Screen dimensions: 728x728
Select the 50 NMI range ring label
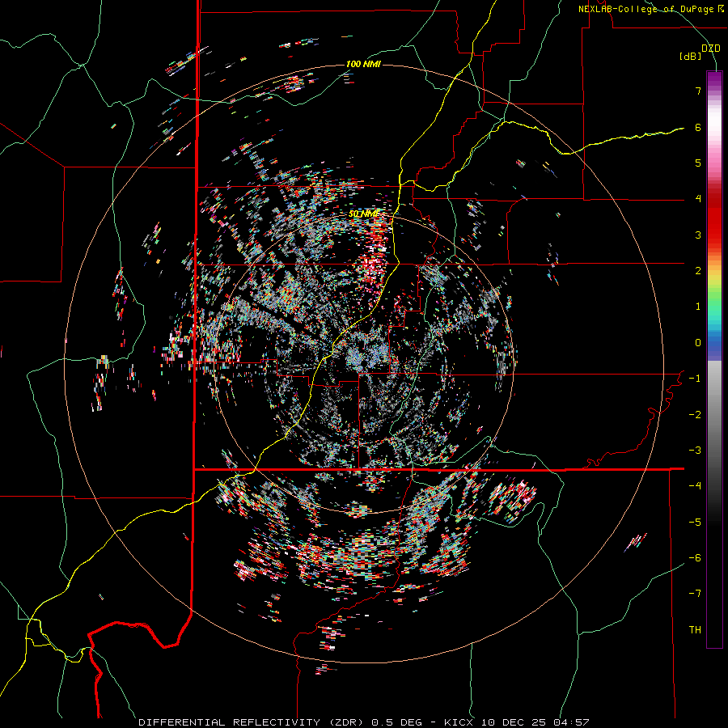tap(363, 214)
